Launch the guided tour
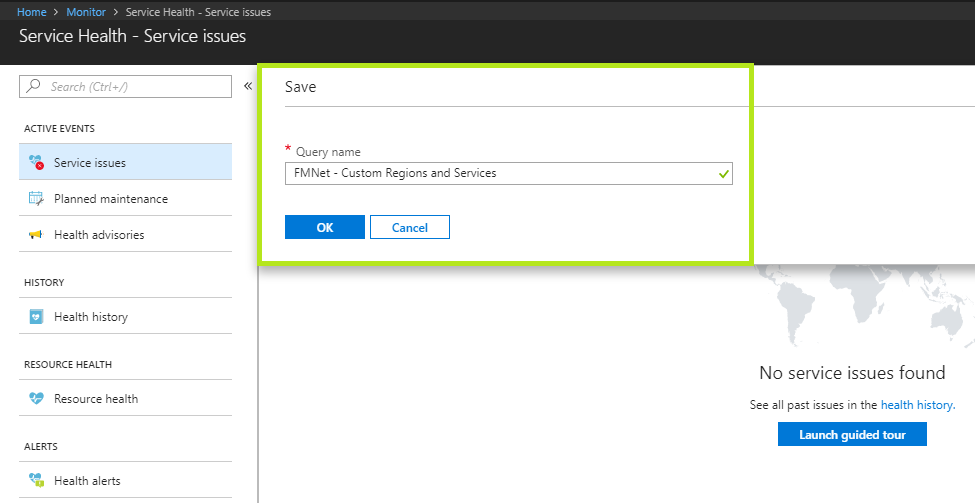The height and width of the screenshot is (503, 975). 852,434
